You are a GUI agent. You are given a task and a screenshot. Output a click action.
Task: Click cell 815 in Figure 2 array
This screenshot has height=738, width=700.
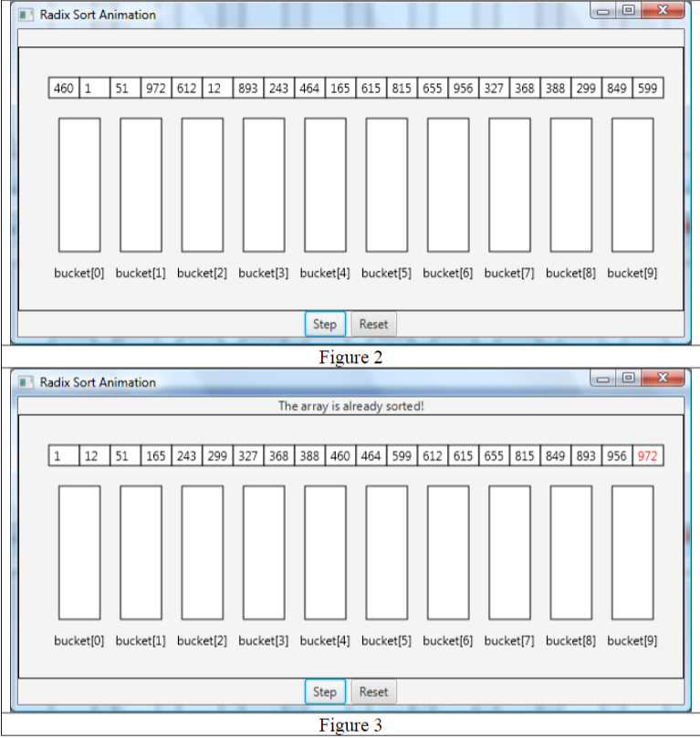(402, 88)
